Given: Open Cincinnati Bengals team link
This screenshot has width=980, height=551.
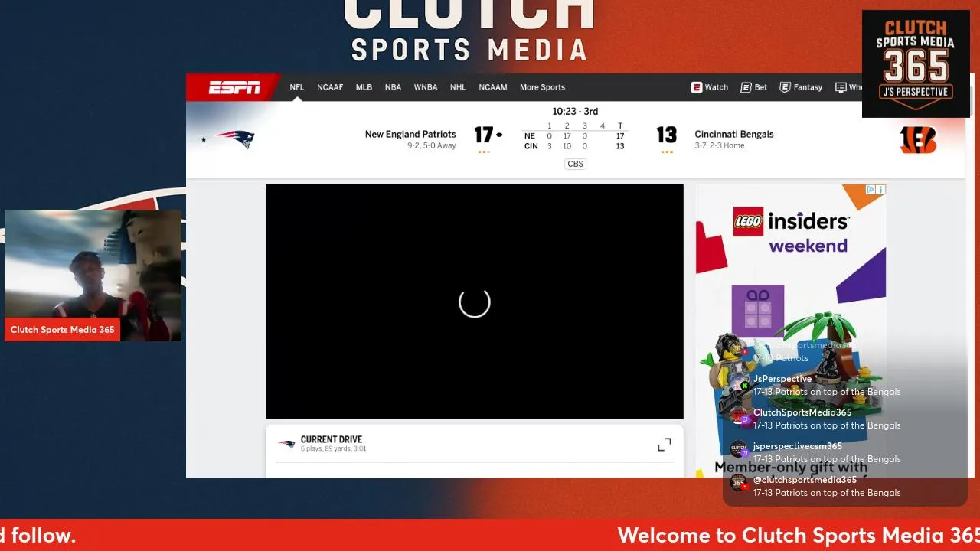Looking at the screenshot, I should click(x=734, y=134).
